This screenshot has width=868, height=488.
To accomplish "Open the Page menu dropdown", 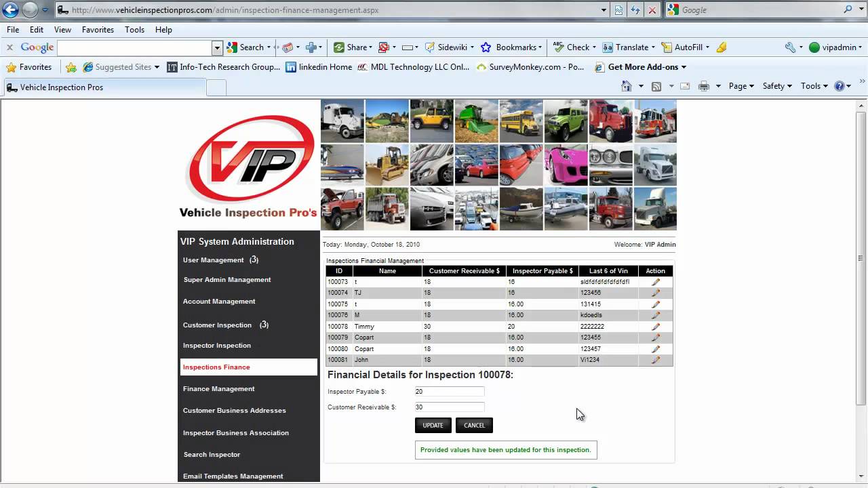I will (x=741, y=86).
